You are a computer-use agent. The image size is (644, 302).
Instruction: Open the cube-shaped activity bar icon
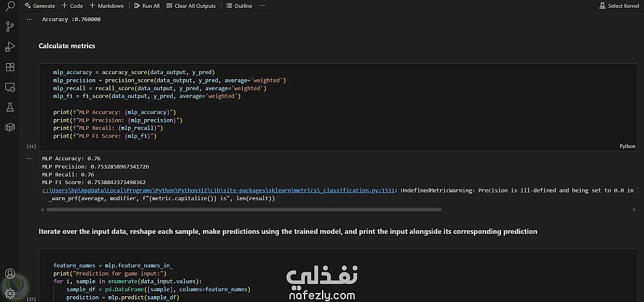pyautogui.click(x=10, y=127)
